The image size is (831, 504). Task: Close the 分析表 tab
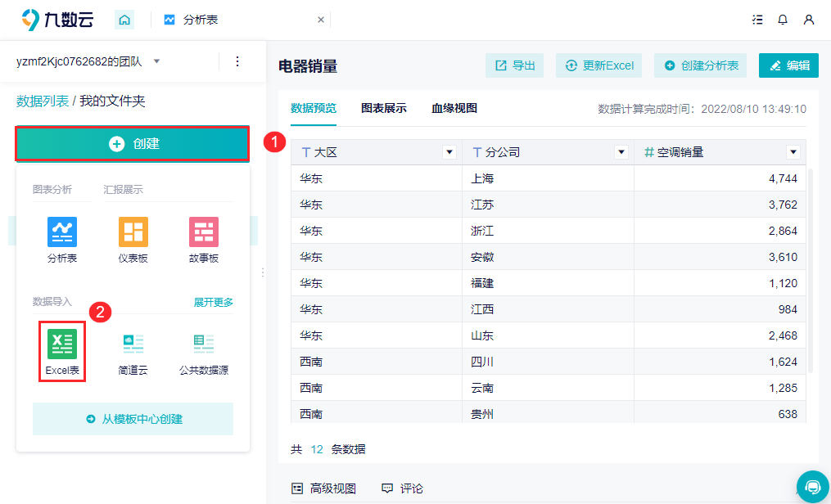pos(320,20)
